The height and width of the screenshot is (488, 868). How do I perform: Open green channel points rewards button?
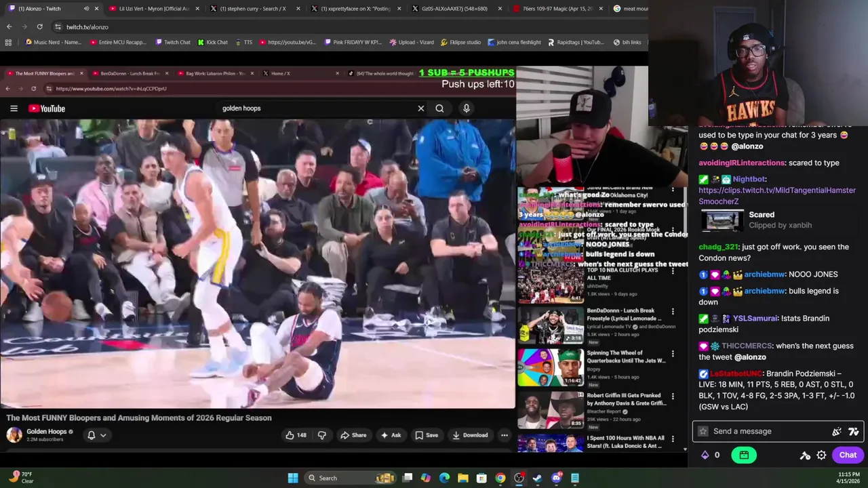click(744, 455)
